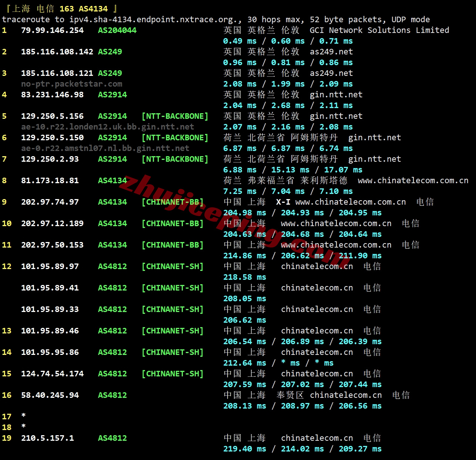Click the final hop IP 210.5.157.1
The width and height of the screenshot is (476, 460).
[x=47, y=438]
